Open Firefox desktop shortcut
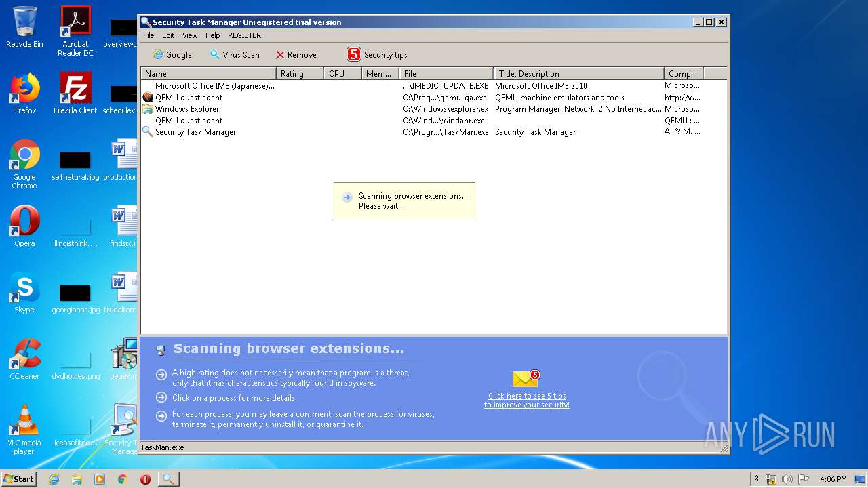Viewport: 868px width, 488px height. click(24, 94)
